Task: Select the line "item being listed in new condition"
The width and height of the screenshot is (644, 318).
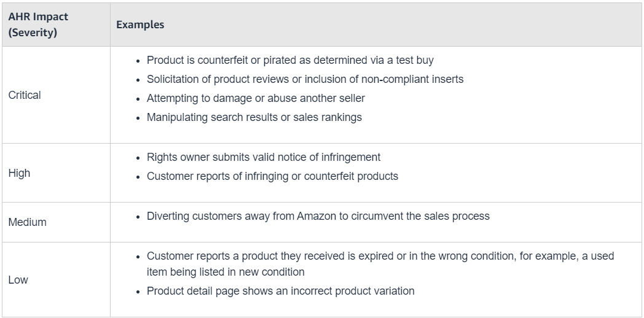Action: click(226, 271)
